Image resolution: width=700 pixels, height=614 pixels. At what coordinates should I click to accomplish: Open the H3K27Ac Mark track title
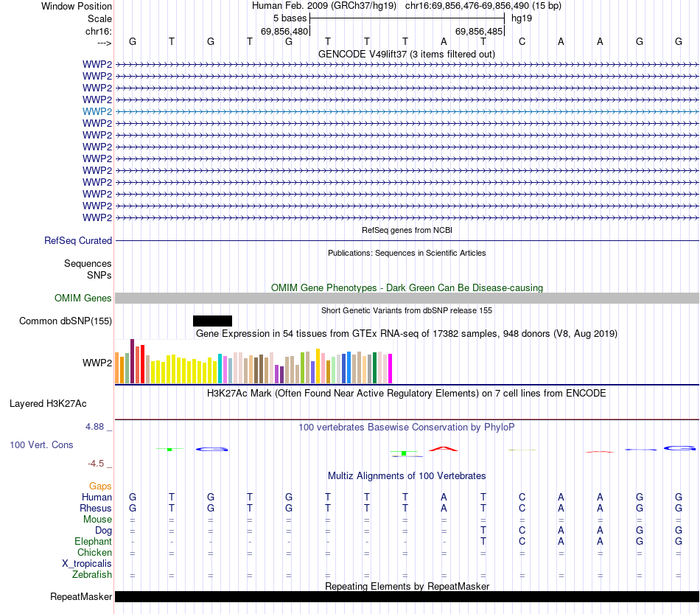pyautogui.click(x=407, y=394)
